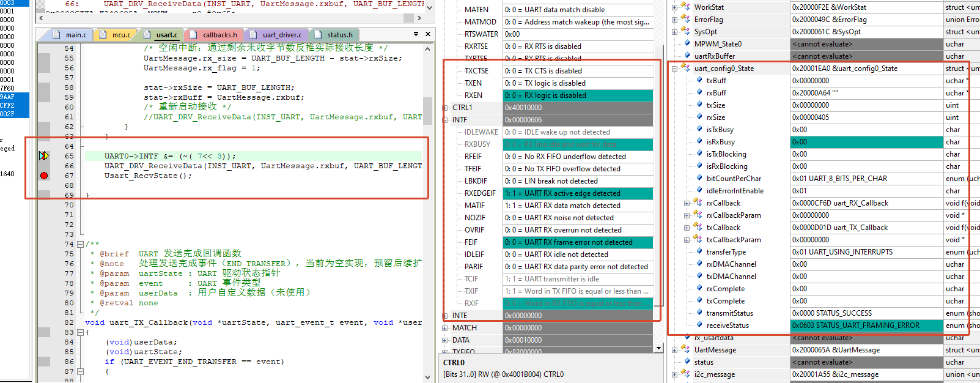Click the member icon beside rxBuff
Viewport: 980px width, 383px height.
click(x=699, y=93)
